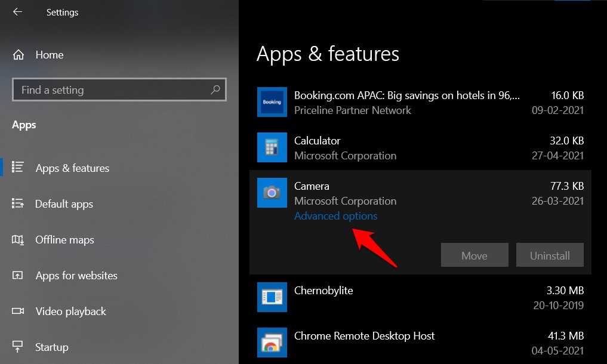Click the 77.3 KB size value
The height and width of the screenshot is (364, 607).
(x=567, y=186)
